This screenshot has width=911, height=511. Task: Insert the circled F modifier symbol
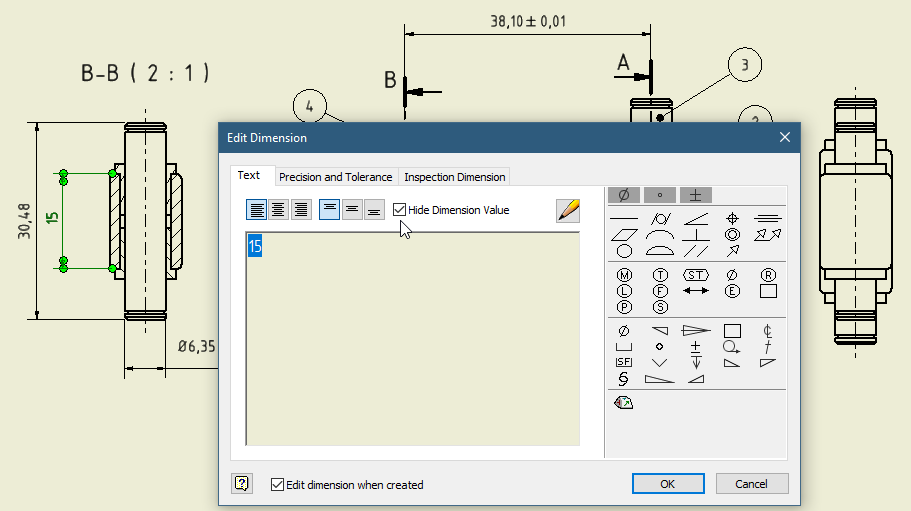(x=660, y=291)
